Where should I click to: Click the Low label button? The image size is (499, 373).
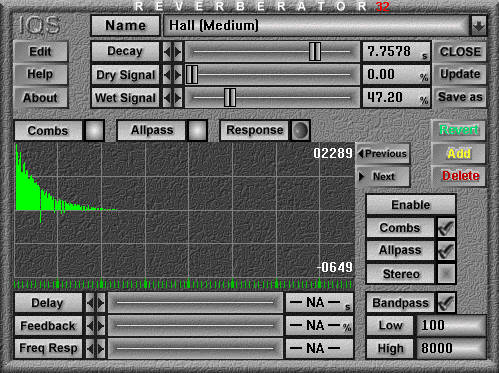(x=390, y=326)
